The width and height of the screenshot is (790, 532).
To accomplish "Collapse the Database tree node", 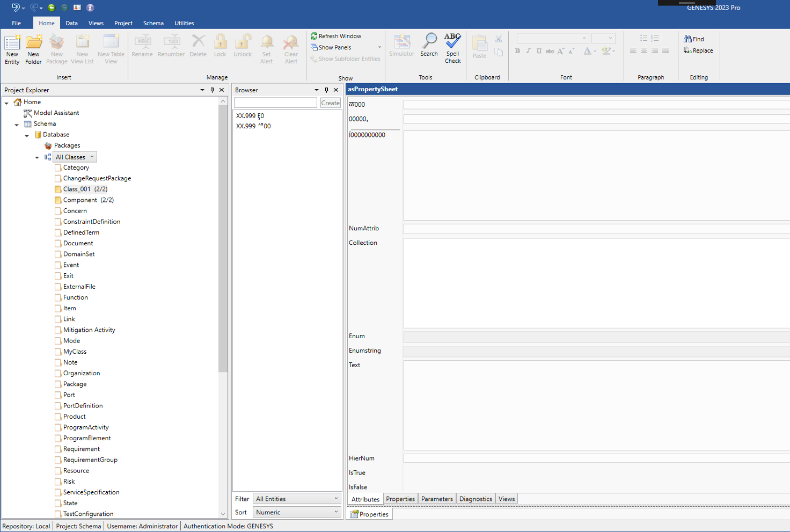I will pyautogui.click(x=27, y=135).
